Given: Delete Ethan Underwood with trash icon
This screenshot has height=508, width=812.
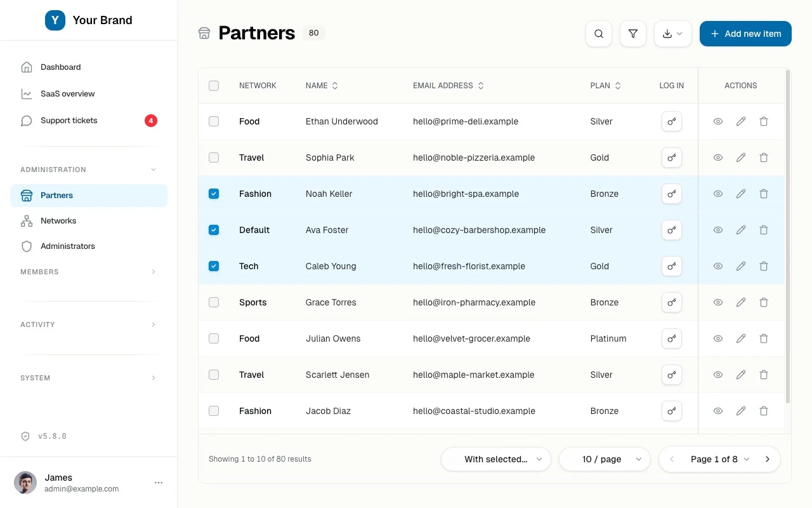Looking at the screenshot, I should 764,121.
